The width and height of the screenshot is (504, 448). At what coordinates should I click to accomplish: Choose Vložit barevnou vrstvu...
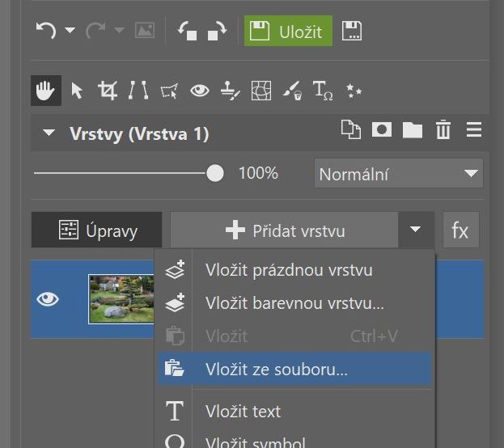tap(294, 303)
